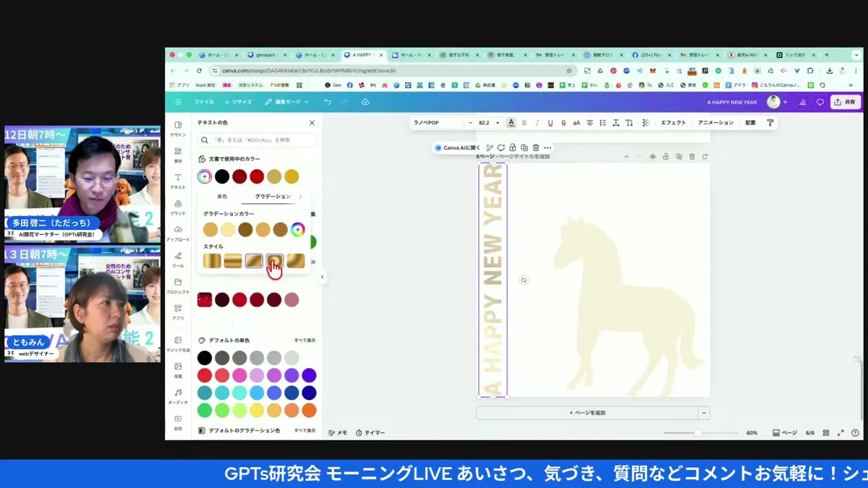868x488 pixels.
Task: Click the 共有 share button
Action: coord(845,102)
